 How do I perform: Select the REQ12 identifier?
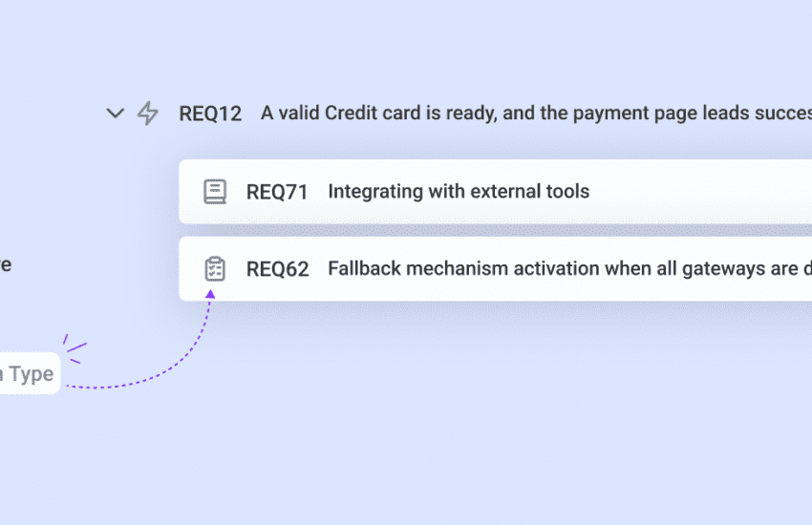point(210,114)
